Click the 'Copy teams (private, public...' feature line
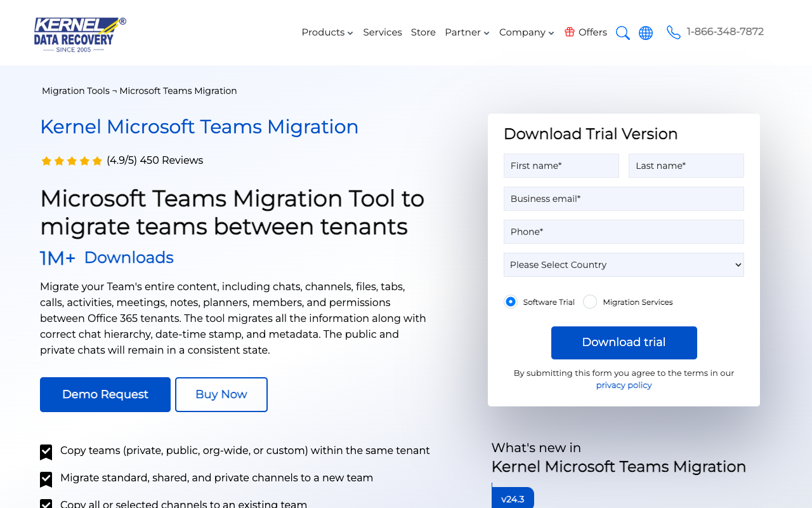The height and width of the screenshot is (508, 812). coord(245,451)
